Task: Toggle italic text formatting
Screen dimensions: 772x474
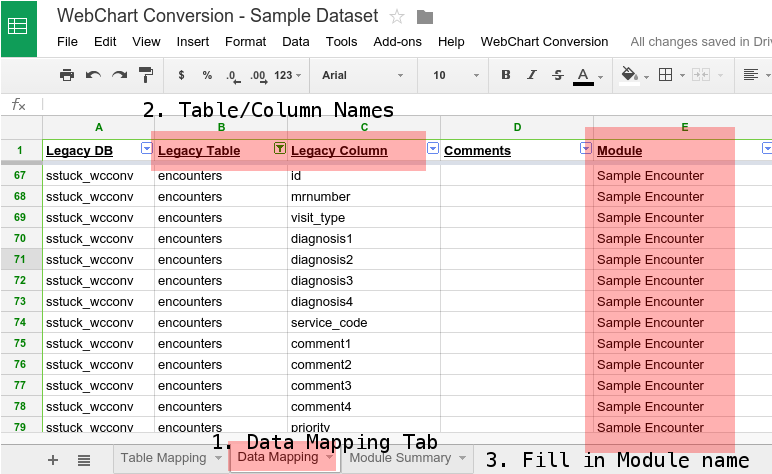Action: [x=532, y=75]
